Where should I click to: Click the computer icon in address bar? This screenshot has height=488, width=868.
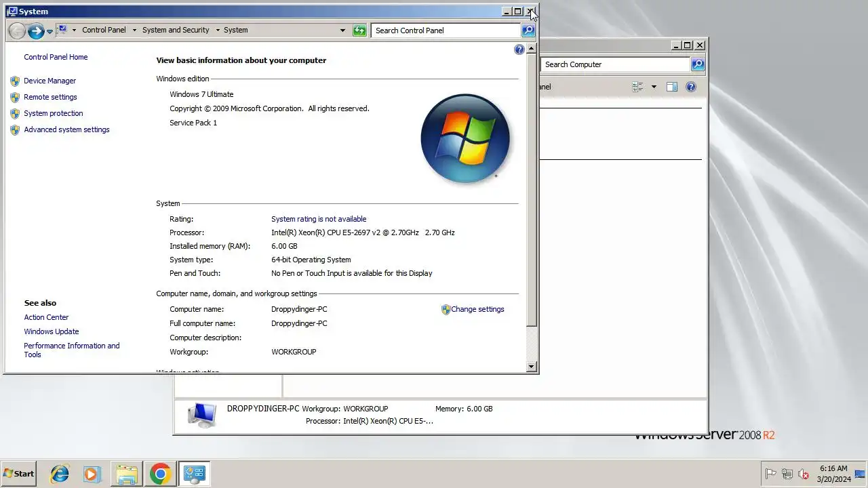(x=62, y=30)
